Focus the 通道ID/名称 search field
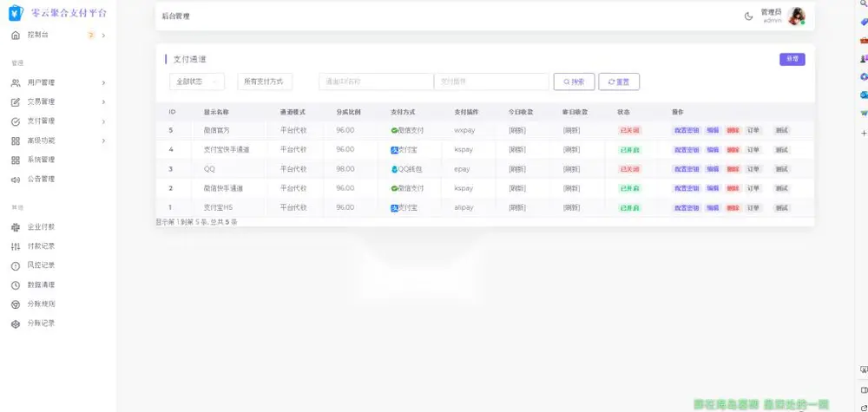Screen dimensions: 868x412 point(377,82)
